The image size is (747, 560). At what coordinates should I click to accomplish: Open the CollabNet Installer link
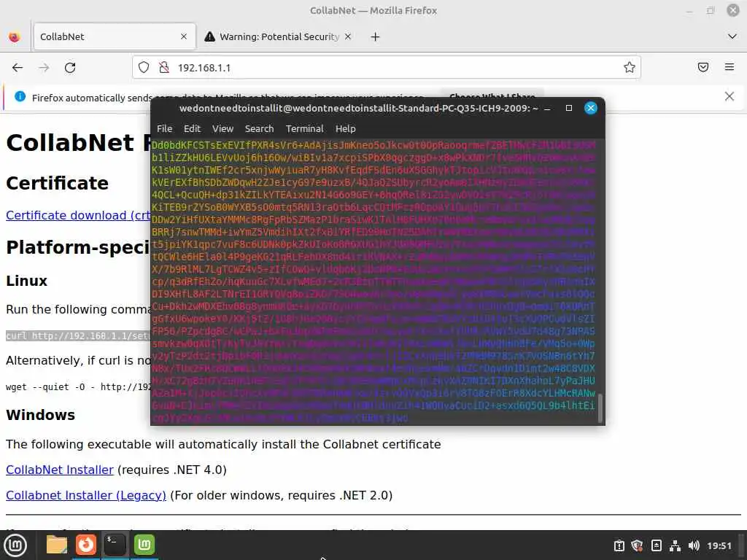pyautogui.click(x=60, y=470)
